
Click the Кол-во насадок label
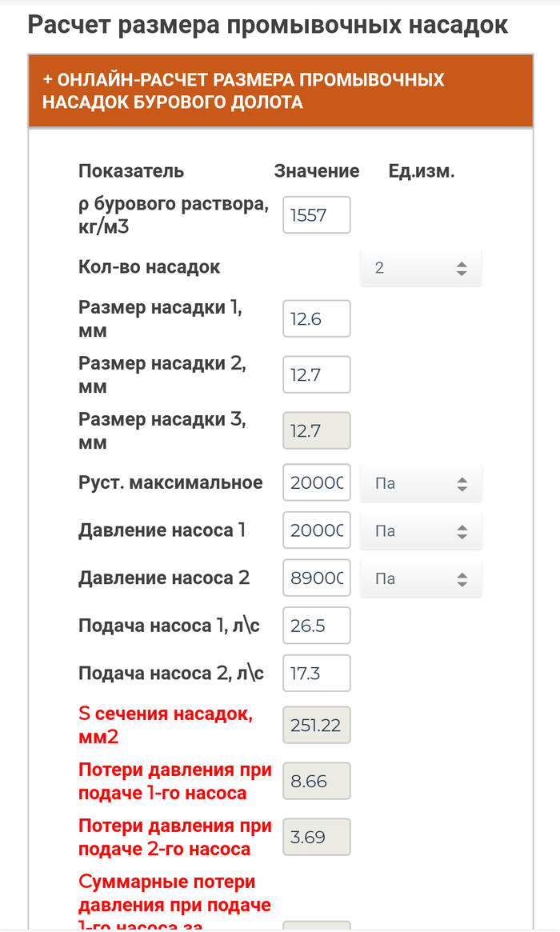(149, 267)
